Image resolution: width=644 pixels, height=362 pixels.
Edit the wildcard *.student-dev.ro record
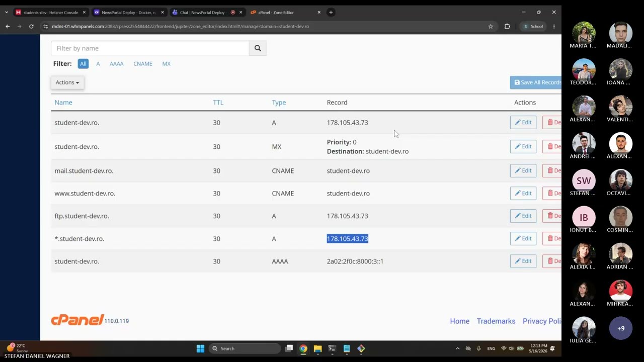(x=523, y=238)
